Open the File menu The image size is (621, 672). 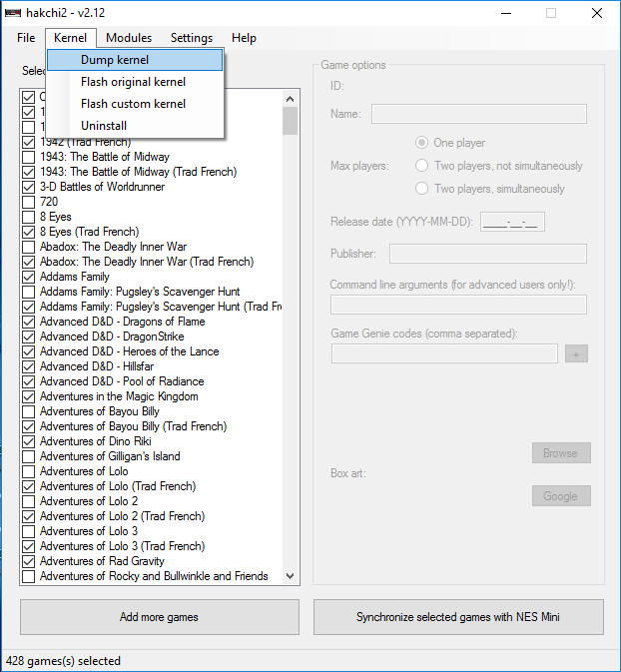point(26,38)
